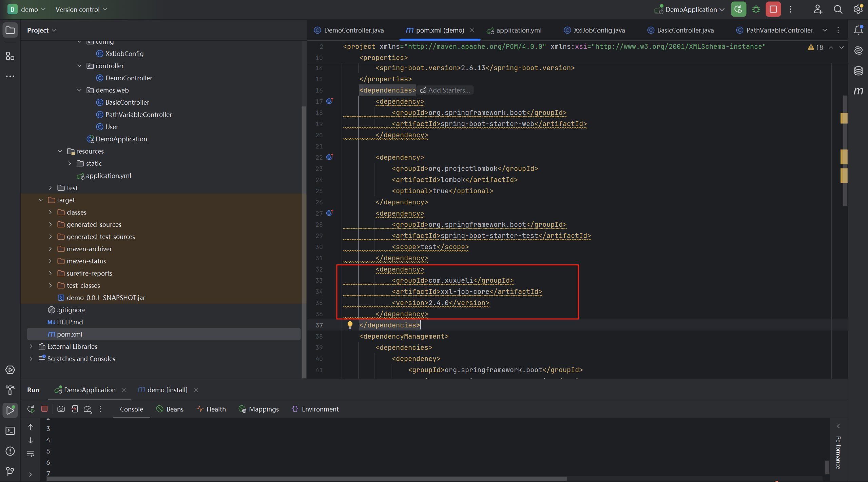868x482 pixels.
Task: Open Search Everywhere magnifier icon
Action: 838,9
